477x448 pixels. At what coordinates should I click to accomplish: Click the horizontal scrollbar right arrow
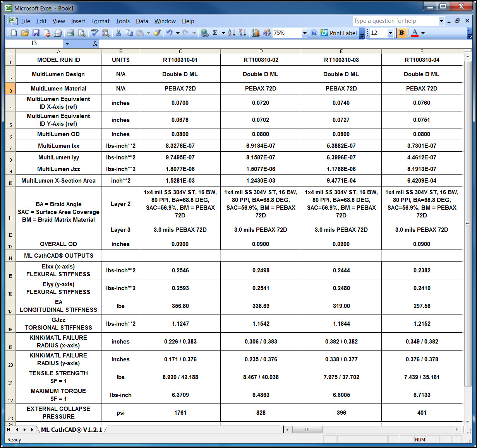coord(457,429)
